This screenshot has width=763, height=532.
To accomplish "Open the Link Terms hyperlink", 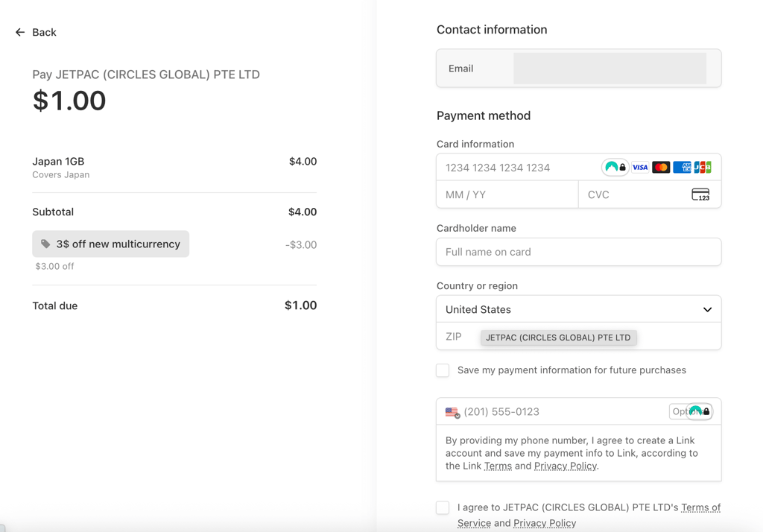I will (498, 466).
